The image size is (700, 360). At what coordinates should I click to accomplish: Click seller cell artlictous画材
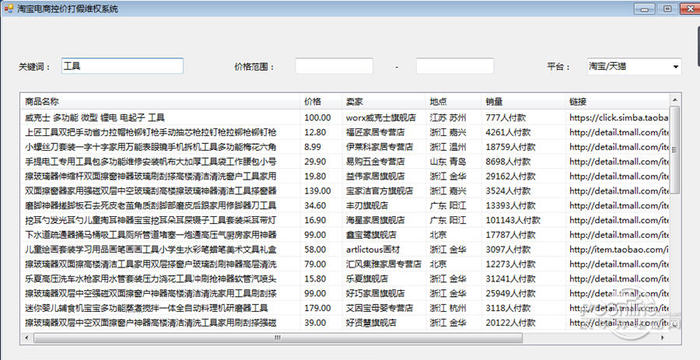pos(373,249)
